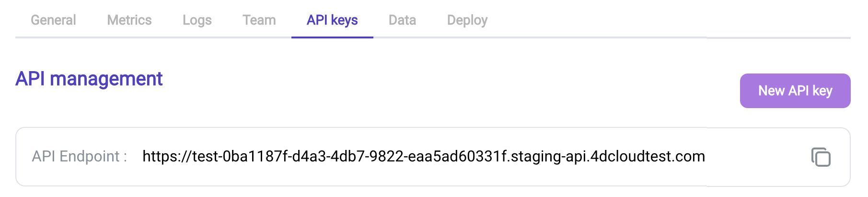Click the https:// prefix of the endpoint
The image size is (868, 197).
click(167, 156)
